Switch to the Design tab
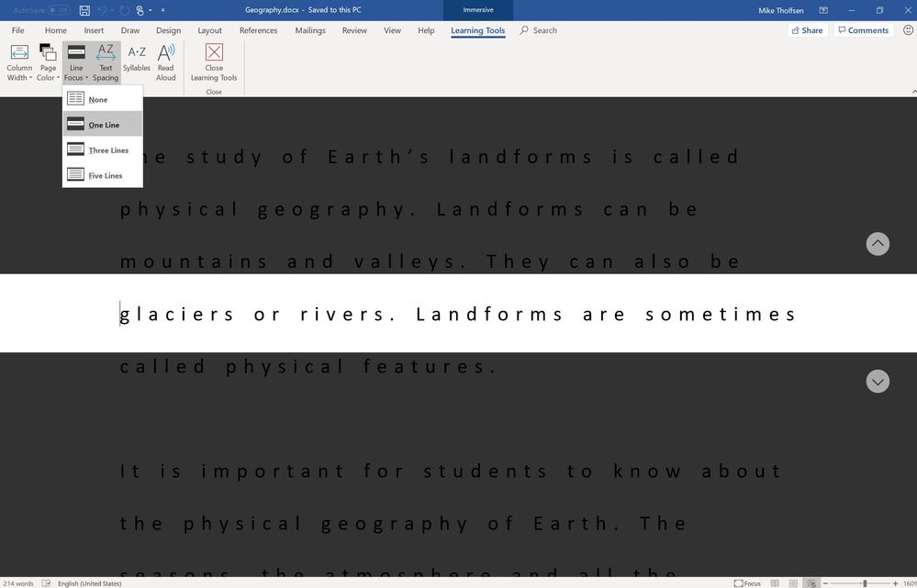This screenshot has width=917, height=588. (x=168, y=30)
